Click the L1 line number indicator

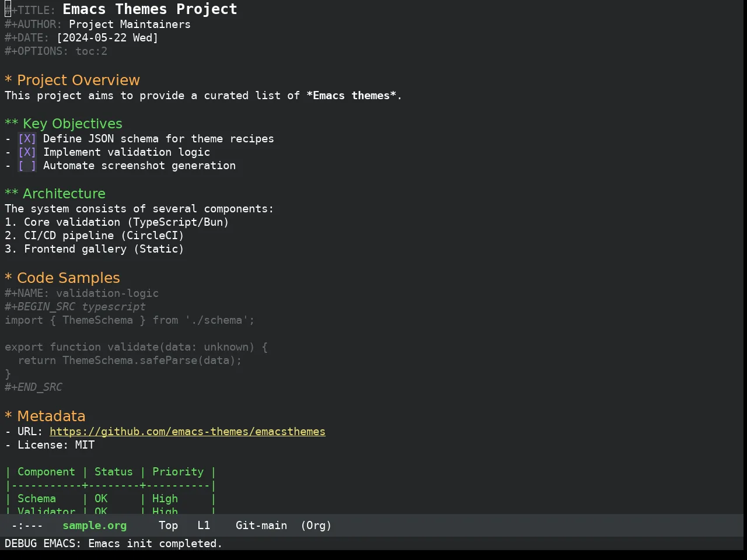tap(204, 526)
